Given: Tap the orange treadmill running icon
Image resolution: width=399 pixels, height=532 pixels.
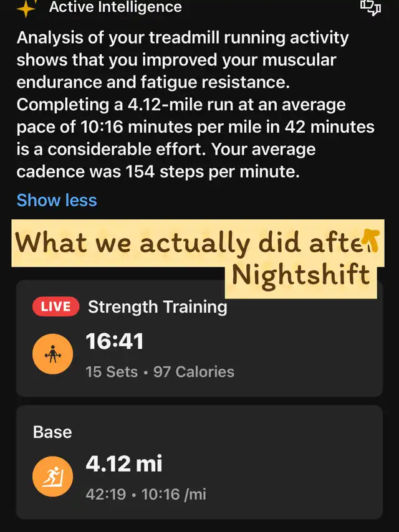Looking at the screenshot, I should point(52,478).
